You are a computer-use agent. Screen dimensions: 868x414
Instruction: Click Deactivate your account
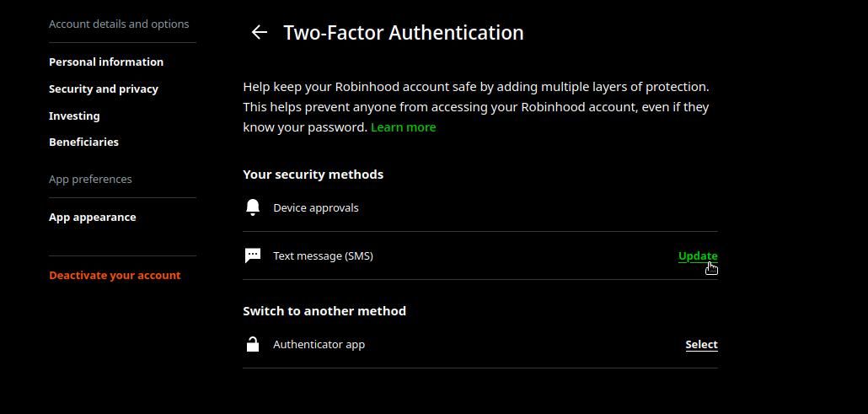115,275
